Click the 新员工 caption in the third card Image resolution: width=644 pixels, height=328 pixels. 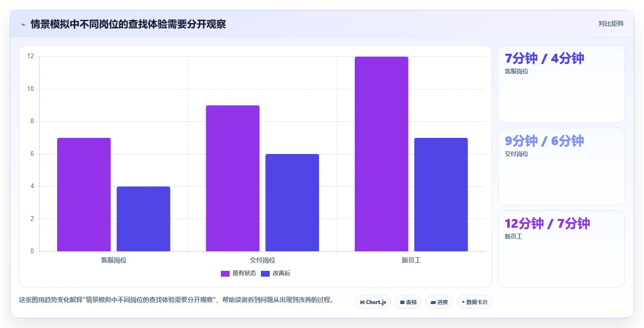(x=514, y=237)
